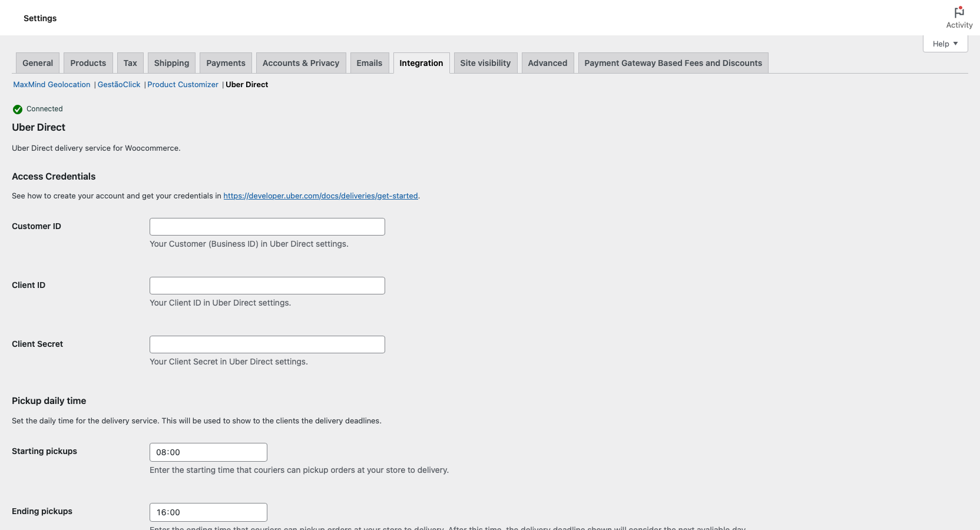The width and height of the screenshot is (980, 530).
Task: Open the MaxMind Geolocation integration
Action: point(51,84)
